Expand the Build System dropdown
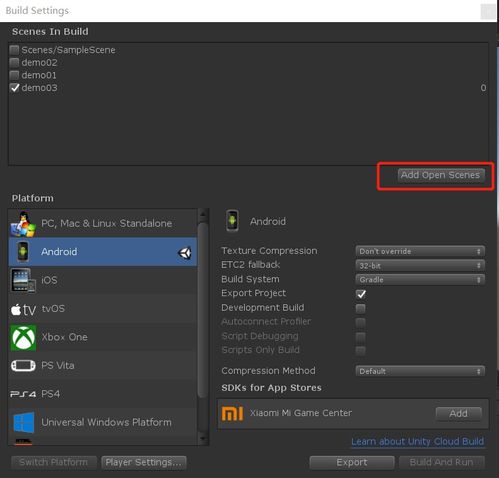The width and height of the screenshot is (499, 478). (420, 280)
